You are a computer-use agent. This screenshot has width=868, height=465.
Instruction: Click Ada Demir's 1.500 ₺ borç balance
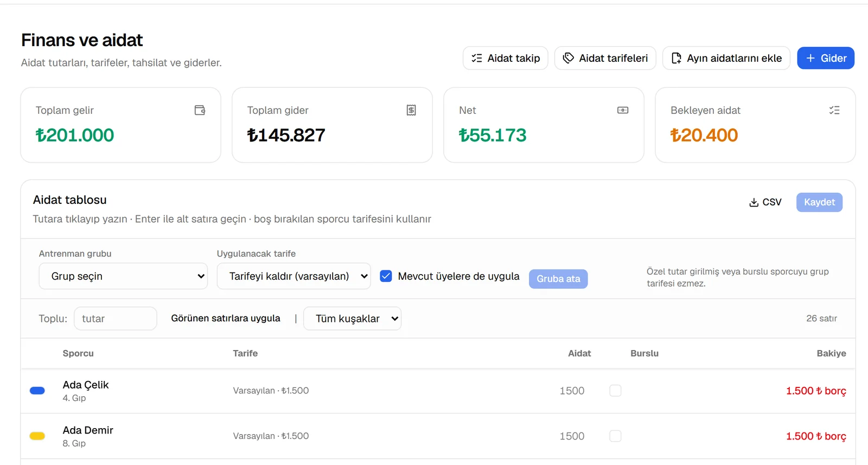click(x=816, y=436)
